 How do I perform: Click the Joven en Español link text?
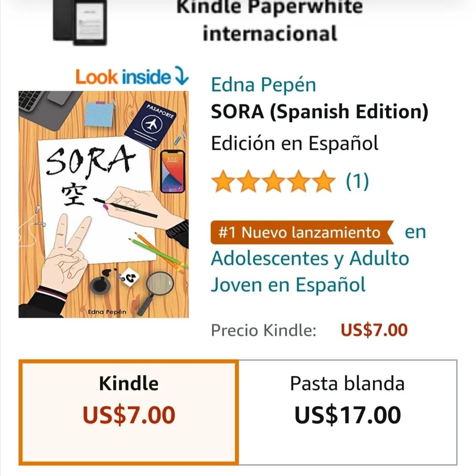[x=288, y=285]
